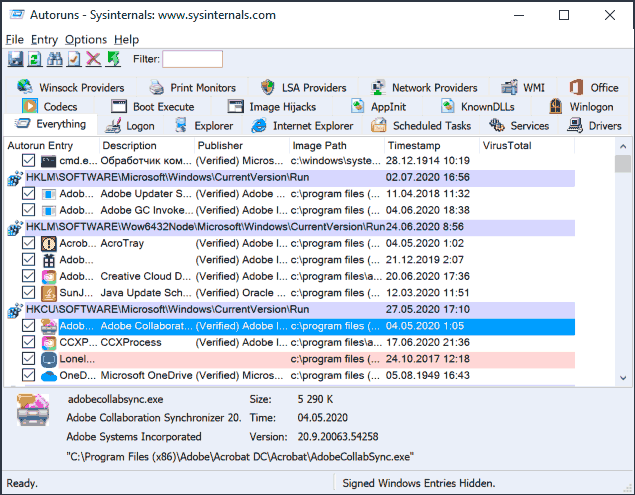The width and height of the screenshot is (635, 495).
Task: Click the Adobe GC Invoker entry icon
Action: [49, 211]
